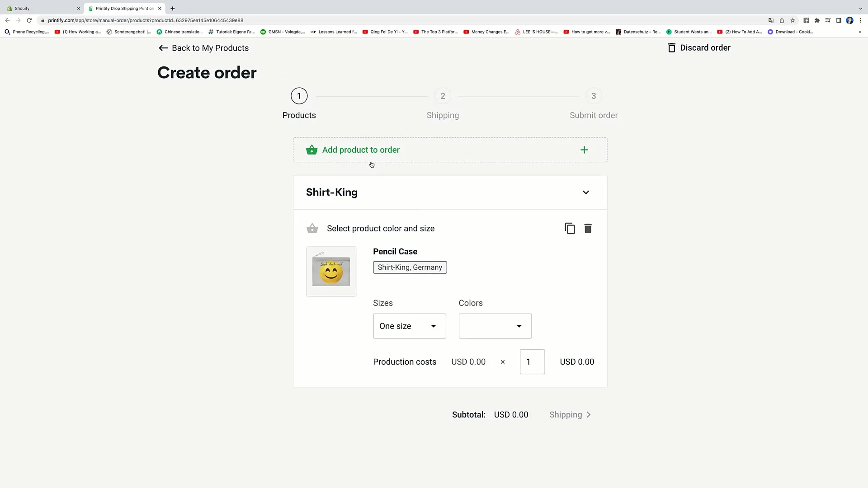The height and width of the screenshot is (488, 868).
Task: Open the (2) How To Add A... bookmark
Action: pyautogui.click(x=740, y=32)
